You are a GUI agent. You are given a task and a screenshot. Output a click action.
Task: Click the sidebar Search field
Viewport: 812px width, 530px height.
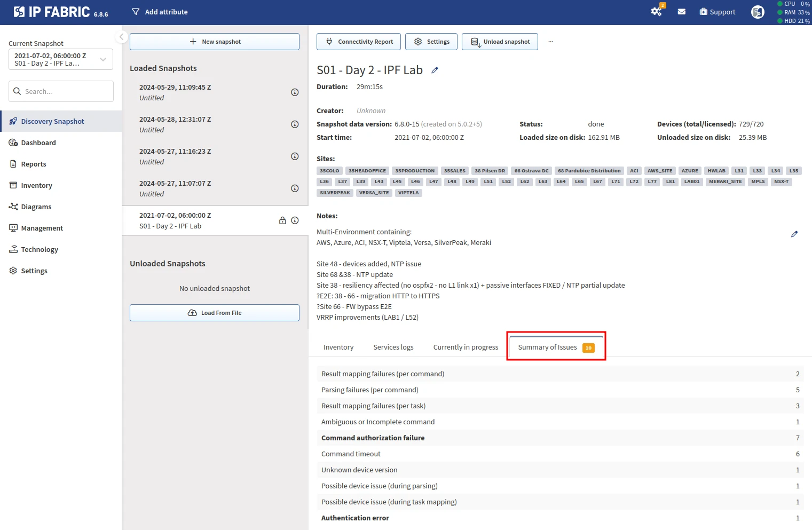pos(61,91)
